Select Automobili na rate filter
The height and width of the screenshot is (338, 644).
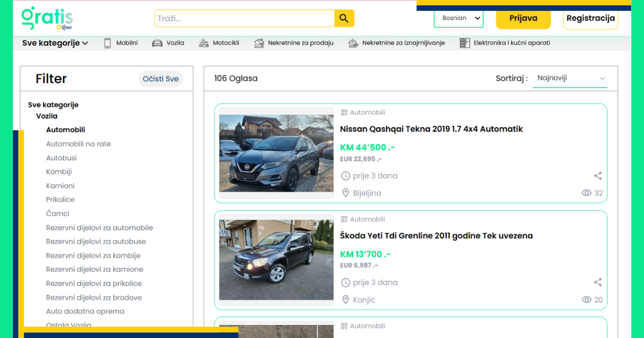[78, 144]
